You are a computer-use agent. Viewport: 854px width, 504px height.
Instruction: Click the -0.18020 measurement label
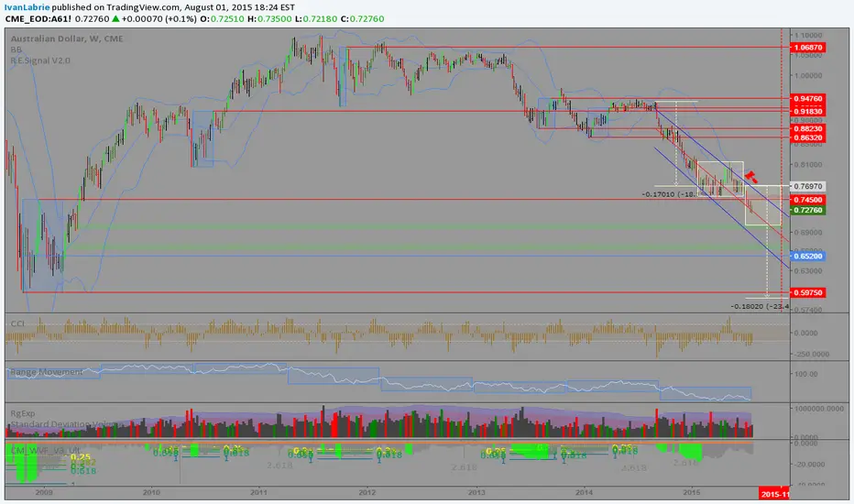tap(760, 306)
